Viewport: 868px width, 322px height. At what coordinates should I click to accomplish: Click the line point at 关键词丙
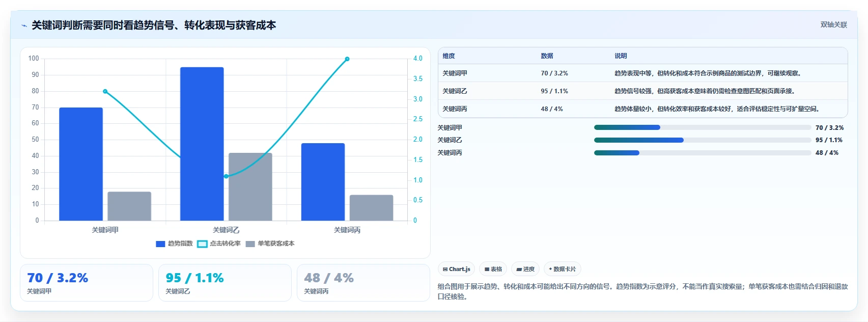coord(347,59)
